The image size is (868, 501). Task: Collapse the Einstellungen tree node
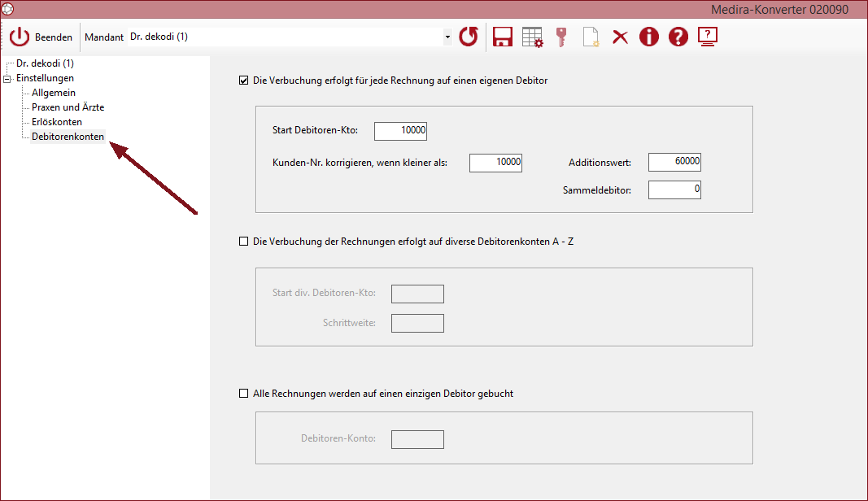pos(7,79)
